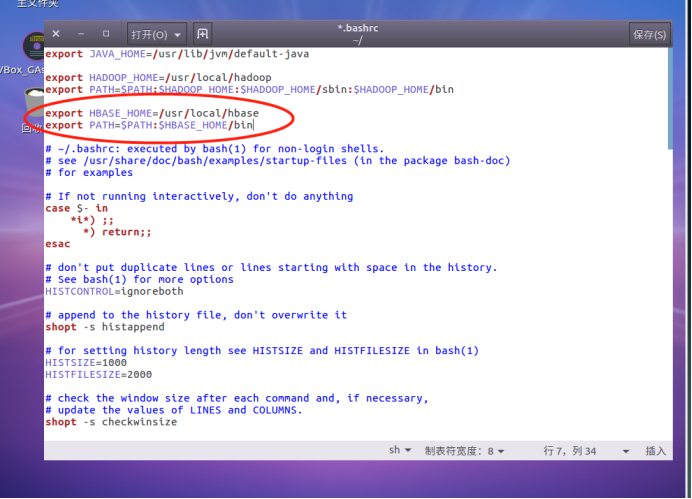Click the 'HISTCONTROL=ignoreboth' line
This screenshot has width=692, height=499.
click(114, 292)
